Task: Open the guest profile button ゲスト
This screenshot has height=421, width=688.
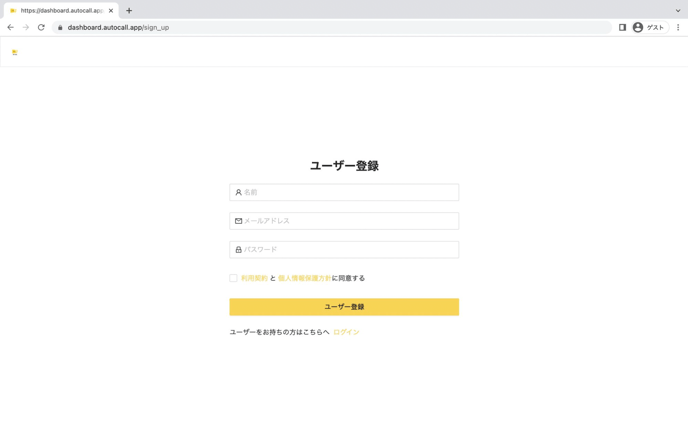Action: (649, 27)
